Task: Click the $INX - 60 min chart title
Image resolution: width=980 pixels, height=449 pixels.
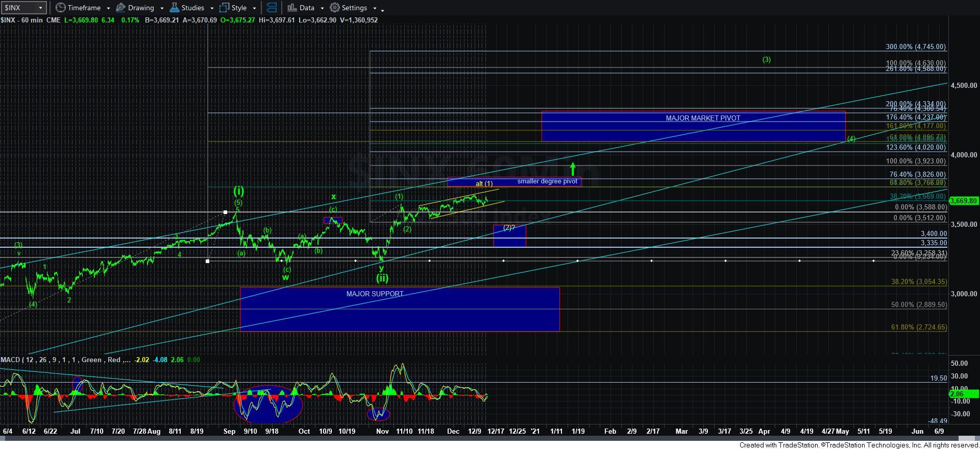Action: click(x=22, y=20)
